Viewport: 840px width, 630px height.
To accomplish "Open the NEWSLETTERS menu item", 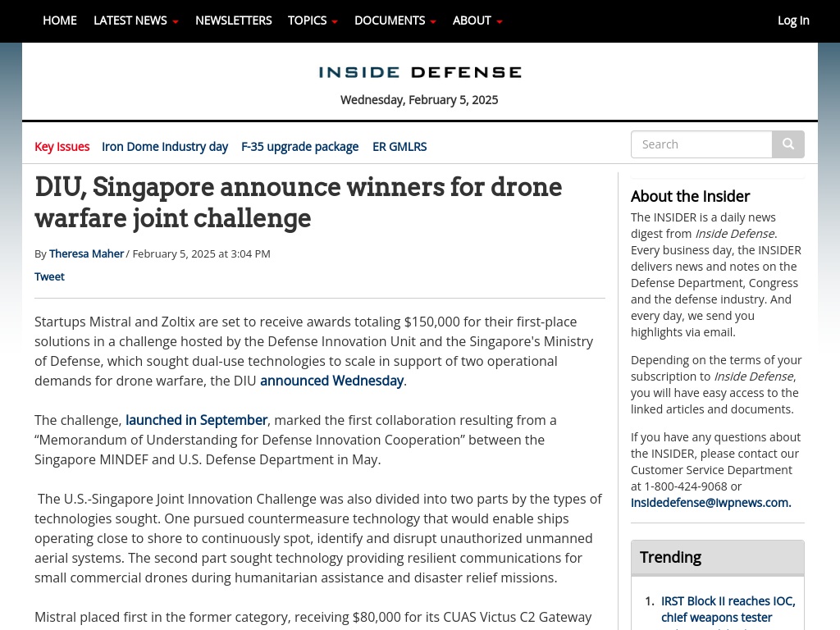I will (234, 21).
